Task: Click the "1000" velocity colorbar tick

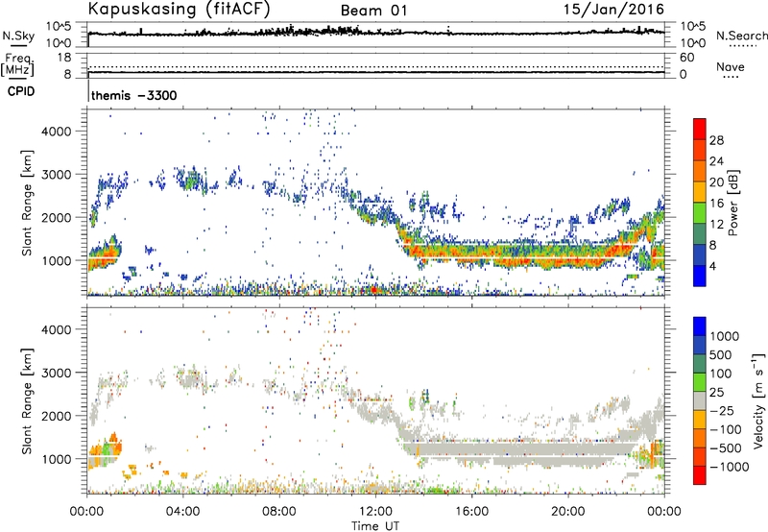Action: [725, 336]
